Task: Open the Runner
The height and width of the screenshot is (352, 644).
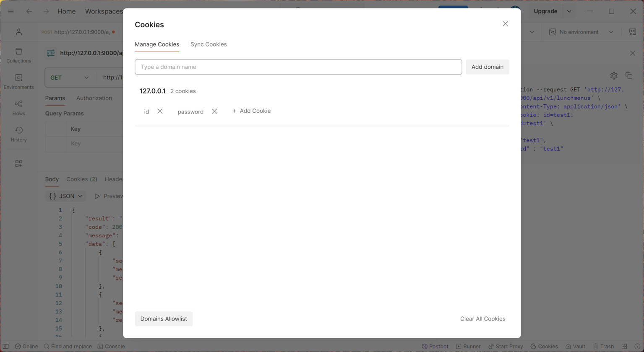Action: click(x=468, y=347)
